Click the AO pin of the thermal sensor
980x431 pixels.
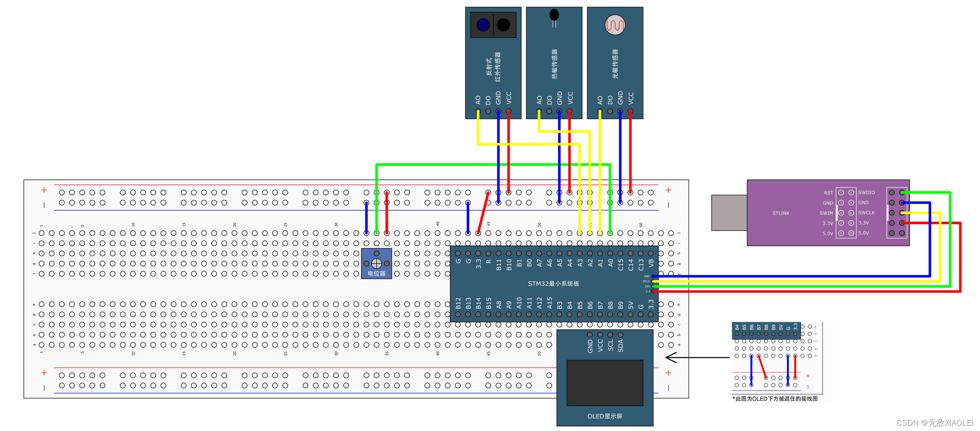[539, 111]
